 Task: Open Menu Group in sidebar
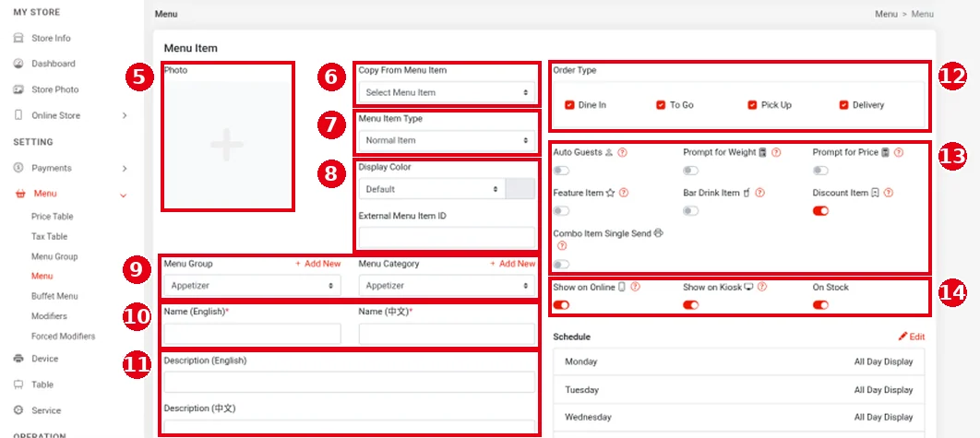click(54, 256)
